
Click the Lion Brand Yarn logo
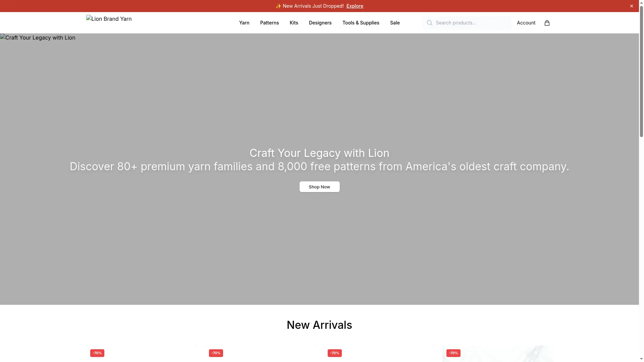pyautogui.click(x=109, y=19)
